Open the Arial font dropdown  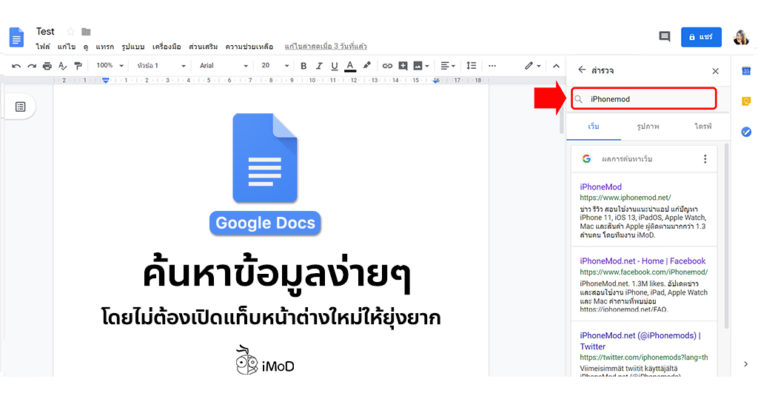click(223, 65)
